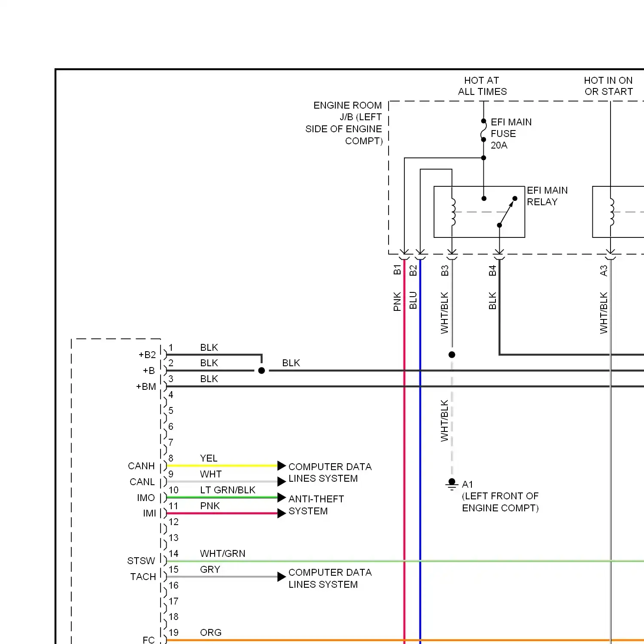
Task: Click the CANL terminal label
Action: tap(142, 482)
